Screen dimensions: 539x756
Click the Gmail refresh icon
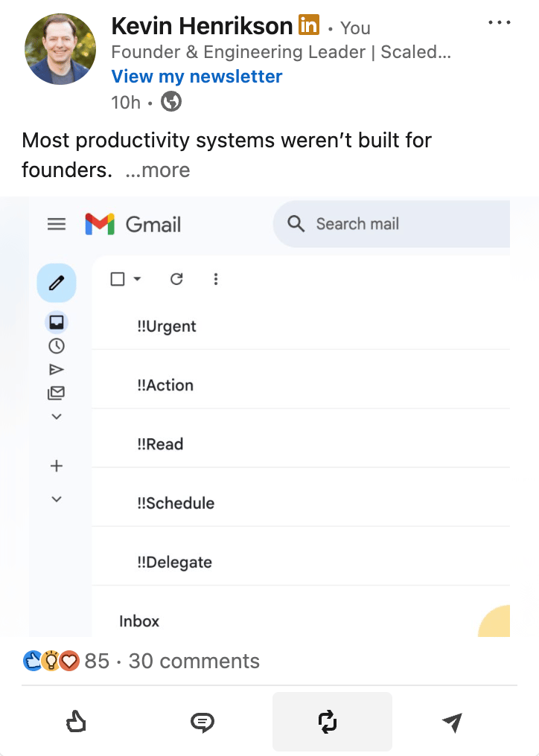point(176,279)
